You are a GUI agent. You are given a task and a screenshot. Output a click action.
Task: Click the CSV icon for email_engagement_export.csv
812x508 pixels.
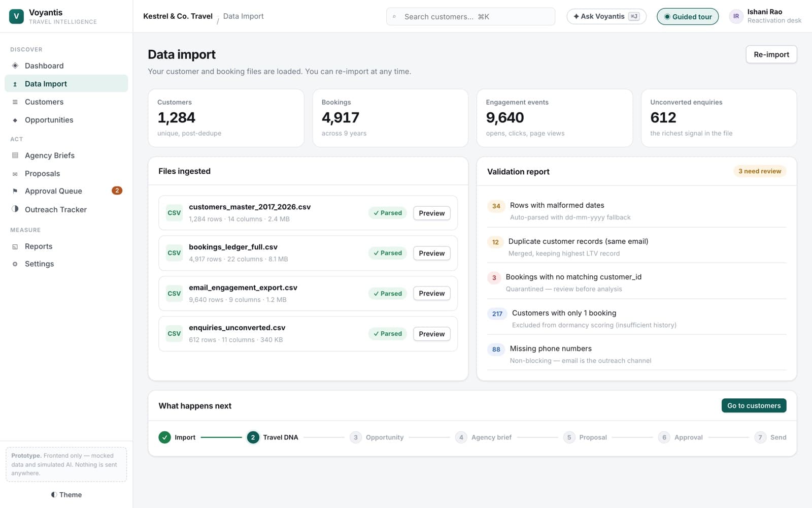174,293
